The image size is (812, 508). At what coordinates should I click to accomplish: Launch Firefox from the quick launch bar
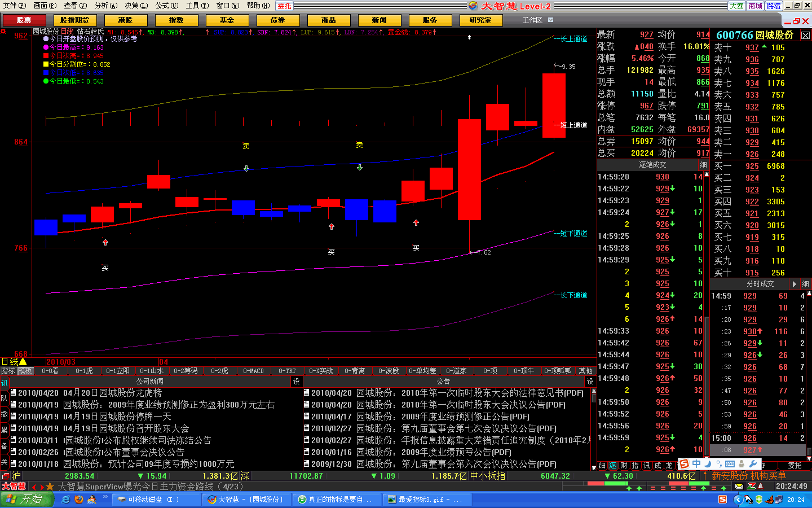tap(79, 500)
